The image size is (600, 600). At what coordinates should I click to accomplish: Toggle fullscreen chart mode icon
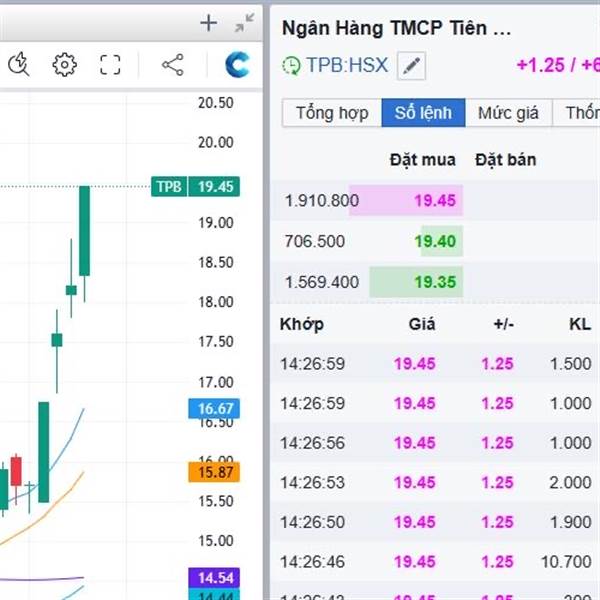(x=110, y=64)
